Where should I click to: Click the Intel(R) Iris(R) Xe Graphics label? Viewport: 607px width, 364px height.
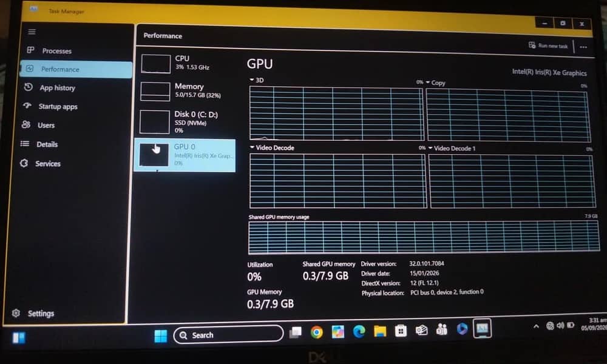point(549,72)
